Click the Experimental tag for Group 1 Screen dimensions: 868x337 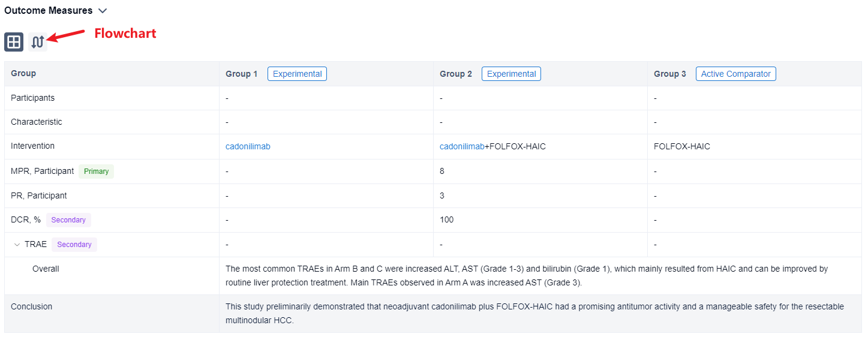(x=297, y=74)
